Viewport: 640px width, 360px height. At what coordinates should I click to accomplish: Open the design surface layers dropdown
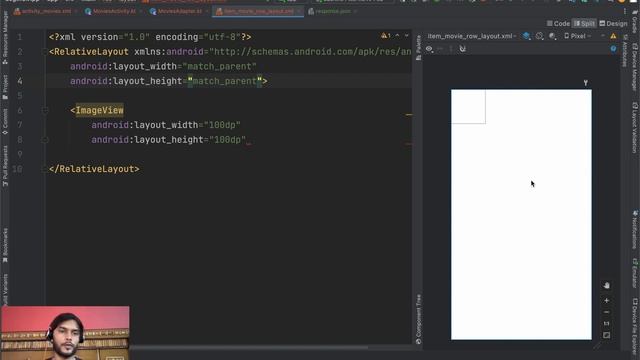pyautogui.click(x=527, y=36)
